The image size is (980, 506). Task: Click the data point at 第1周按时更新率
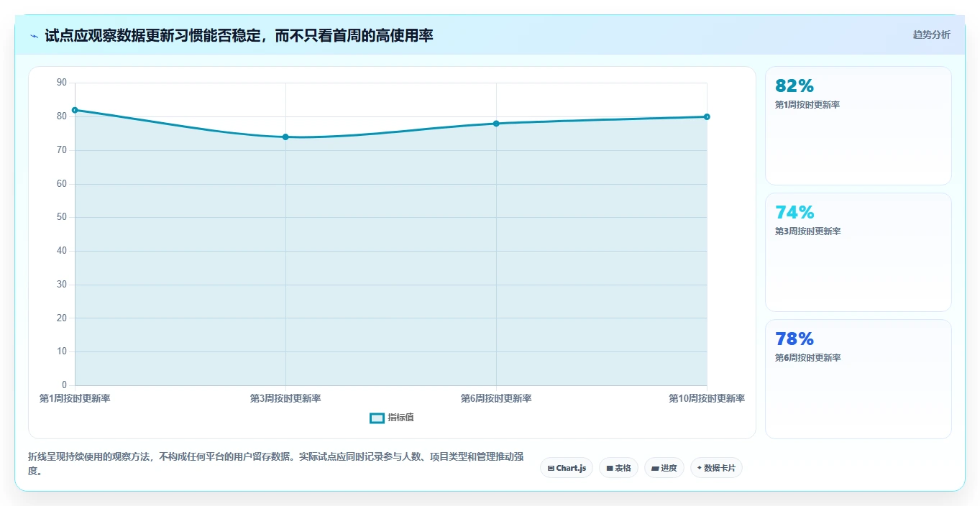pyautogui.click(x=75, y=110)
